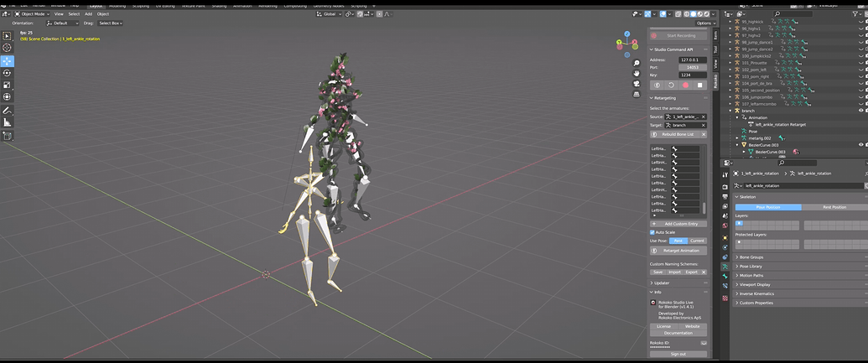Screen dimensions: 868x363
Task: Click the viewport zoom magnifier icon
Action: coord(637,63)
